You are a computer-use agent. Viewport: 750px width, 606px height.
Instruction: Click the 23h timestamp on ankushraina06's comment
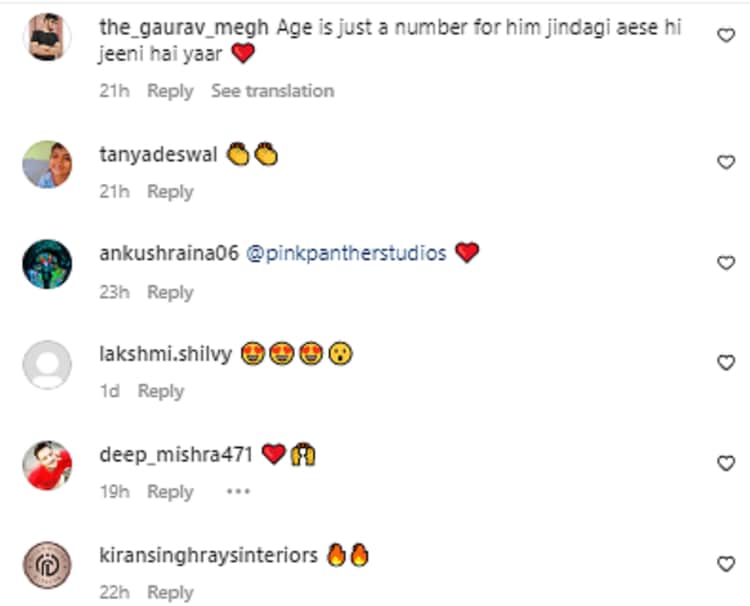(x=115, y=292)
